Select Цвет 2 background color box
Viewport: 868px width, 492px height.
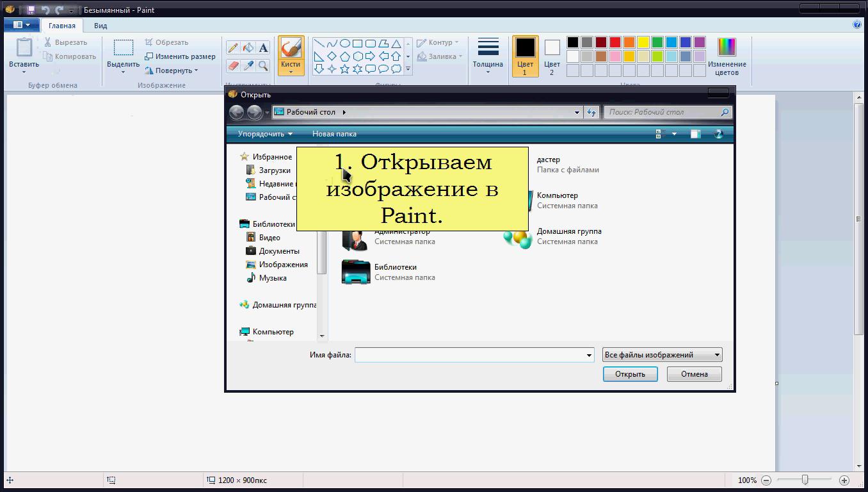[552, 56]
